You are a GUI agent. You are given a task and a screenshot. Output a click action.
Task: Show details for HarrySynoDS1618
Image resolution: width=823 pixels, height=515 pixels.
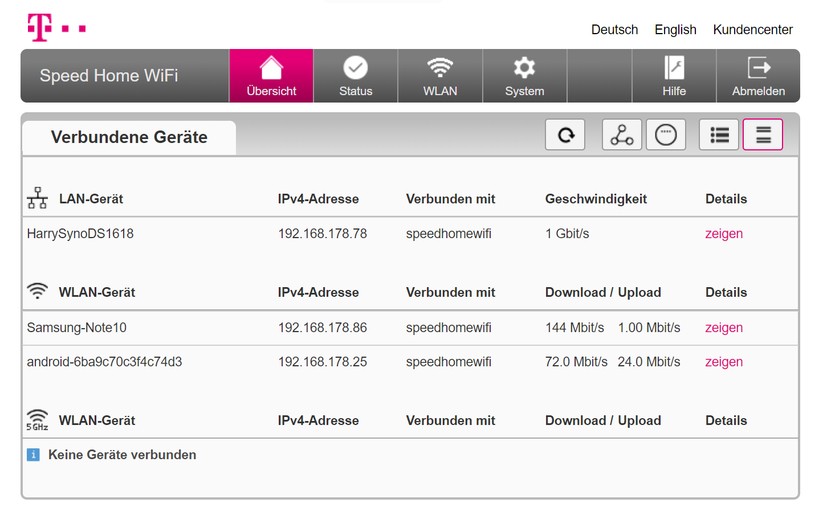pos(723,234)
